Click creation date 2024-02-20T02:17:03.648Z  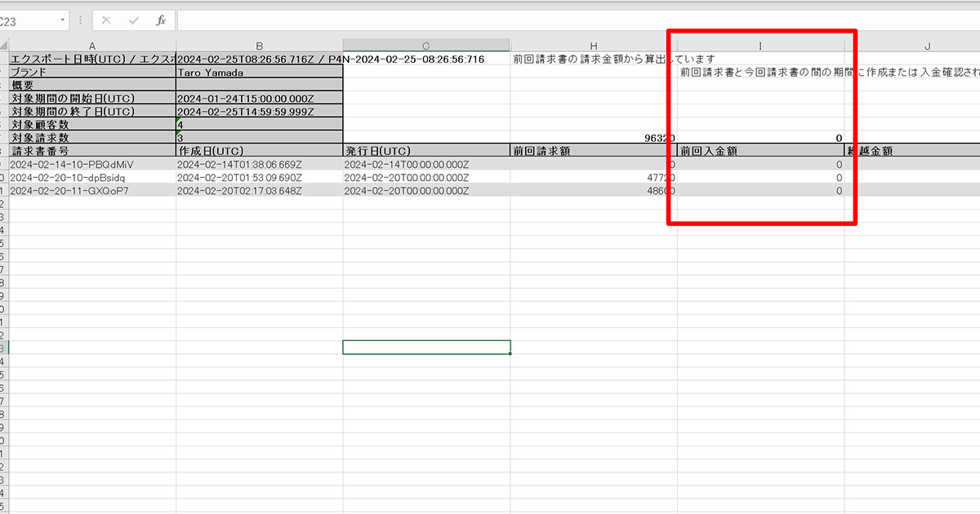coord(260,190)
